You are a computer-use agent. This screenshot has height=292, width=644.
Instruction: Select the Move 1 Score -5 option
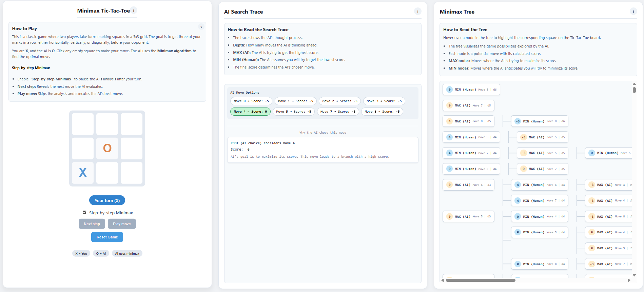coord(296,101)
